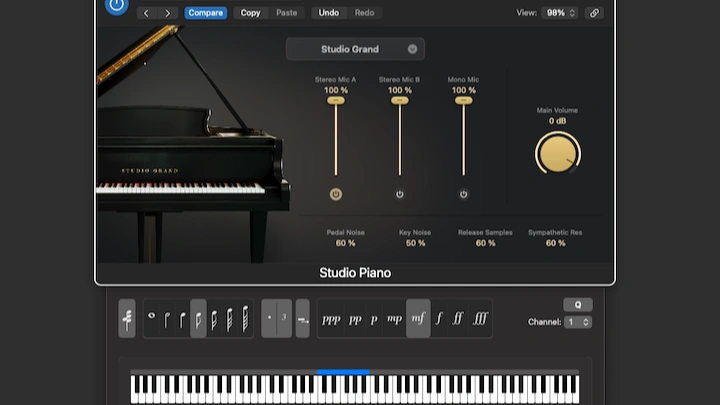
Task: Select the thirty-second note length
Action: [230, 319]
